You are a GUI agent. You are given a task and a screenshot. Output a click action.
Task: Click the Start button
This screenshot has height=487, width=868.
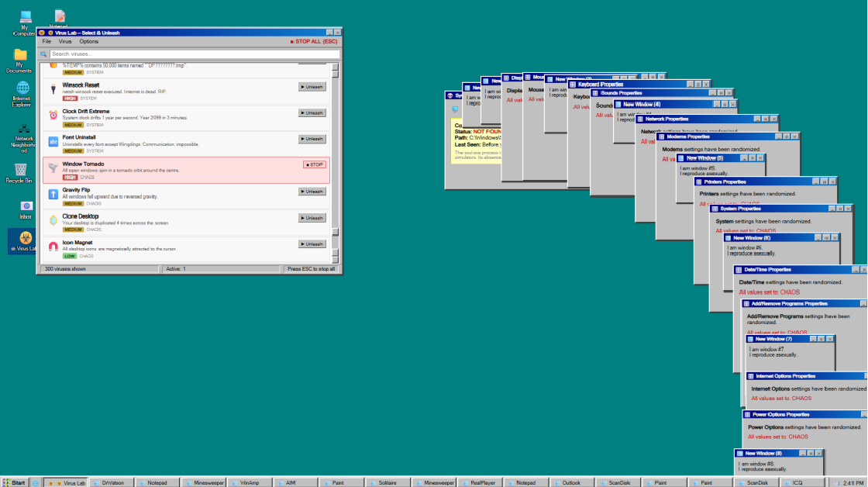(15, 482)
